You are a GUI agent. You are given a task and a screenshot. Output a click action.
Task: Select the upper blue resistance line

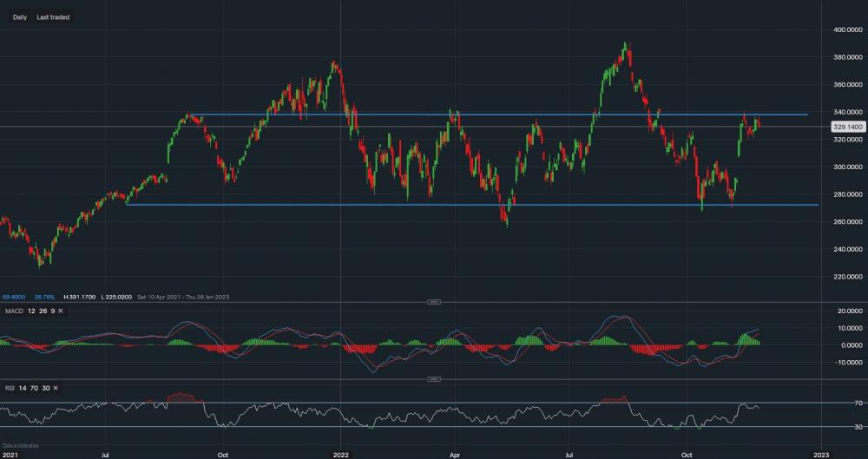coord(521,115)
